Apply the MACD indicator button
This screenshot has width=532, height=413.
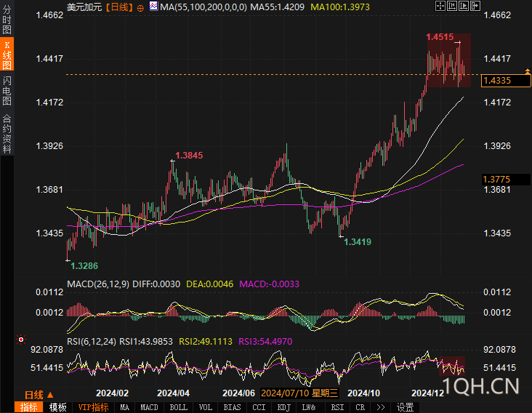tap(149, 407)
